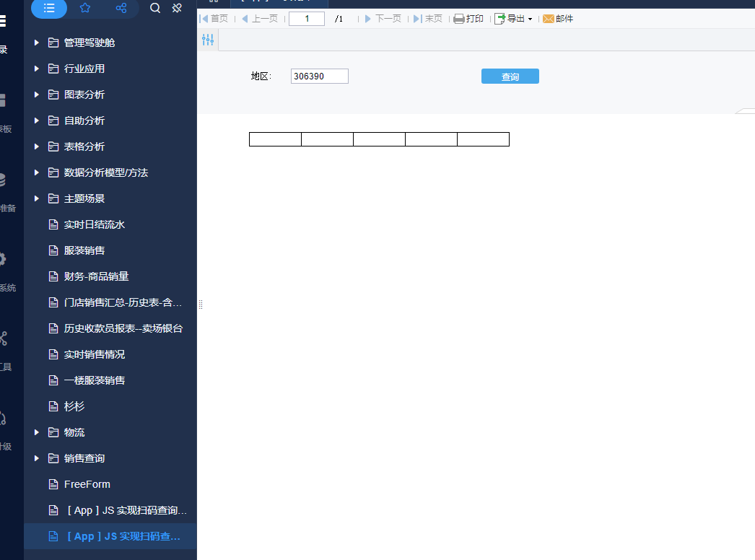This screenshot has height=560, width=755.
Task: Expand the 自助分析 folder
Action: 37,121
